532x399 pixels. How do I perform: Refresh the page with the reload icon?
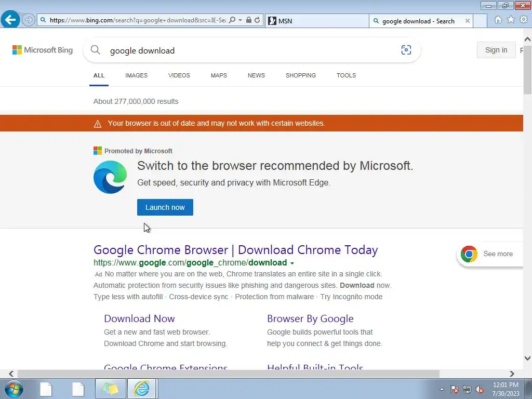coord(258,20)
